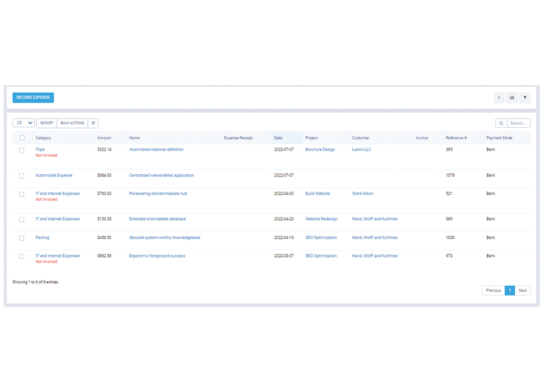
Task: Go to the Next page
Action: (x=522, y=291)
